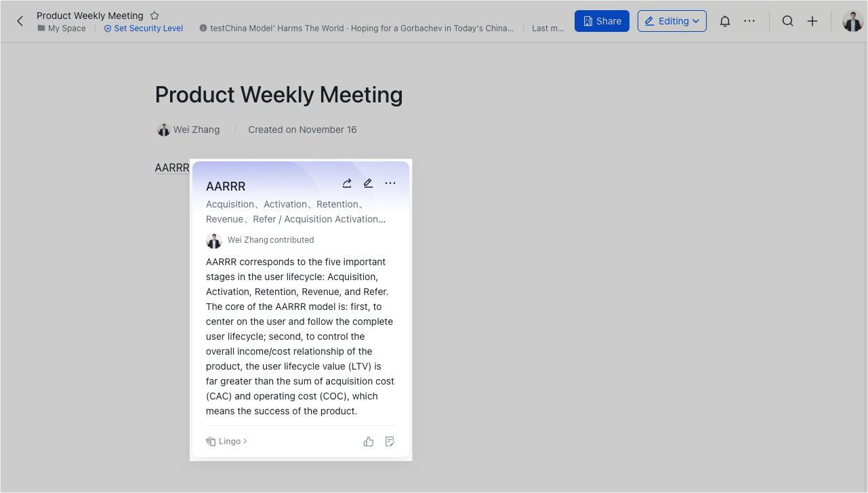This screenshot has height=493, width=868.
Task: Star the Product Weekly Meeting document
Action: [154, 16]
